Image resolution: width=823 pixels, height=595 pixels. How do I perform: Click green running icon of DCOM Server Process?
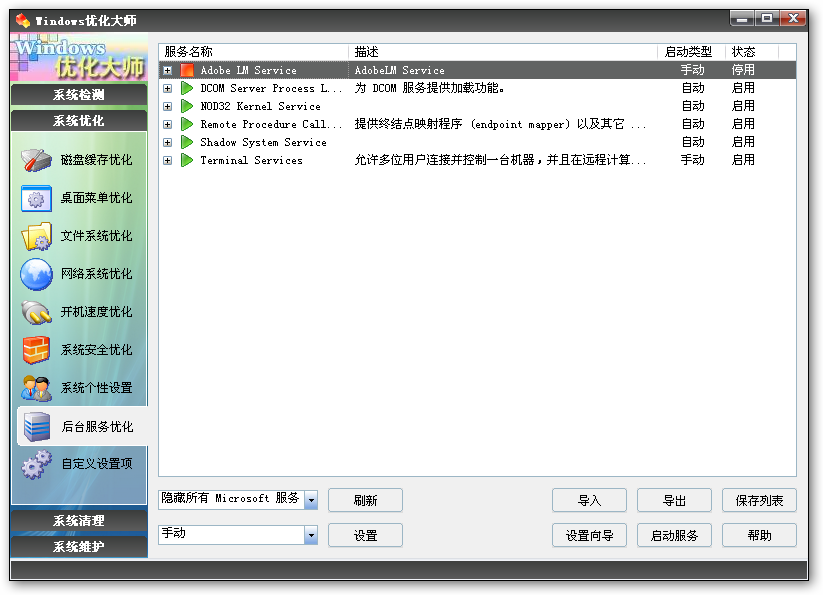tap(187, 88)
